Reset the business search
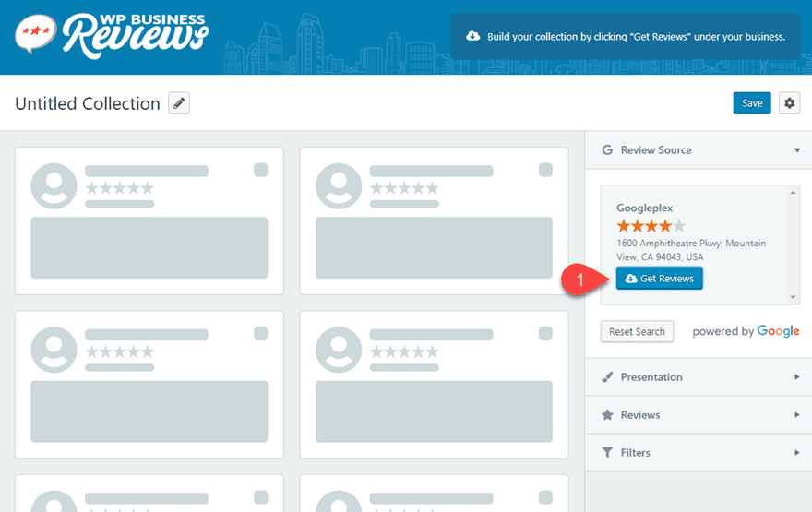The width and height of the screenshot is (812, 512). coord(637,331)
